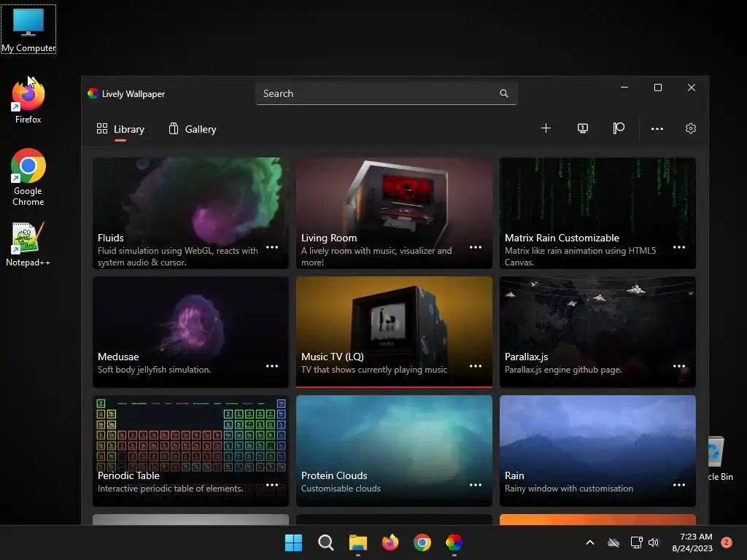Open the Windows Start menu
Image resolution: width=747 pixels, height=560 pixels.
point(293,542)
